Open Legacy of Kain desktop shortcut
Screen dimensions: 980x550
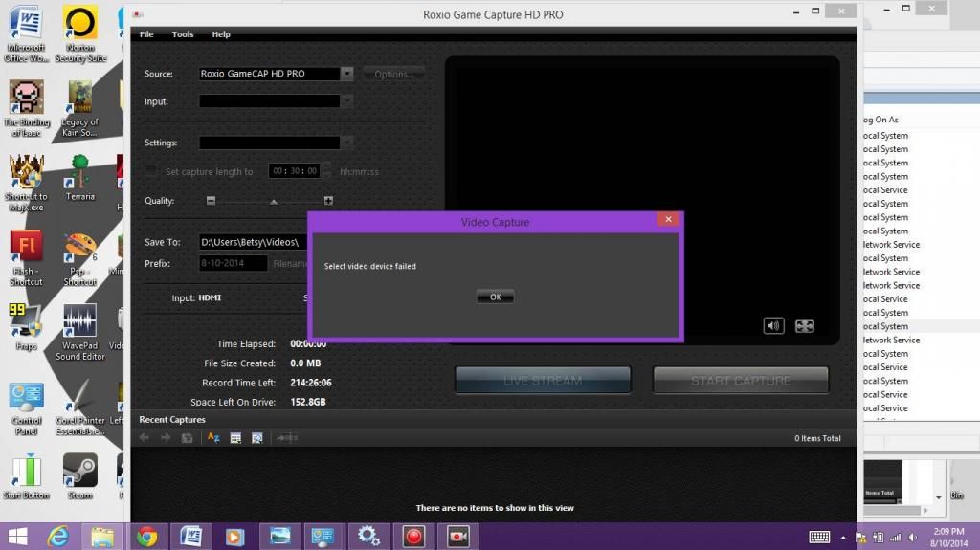pos(80,108)
